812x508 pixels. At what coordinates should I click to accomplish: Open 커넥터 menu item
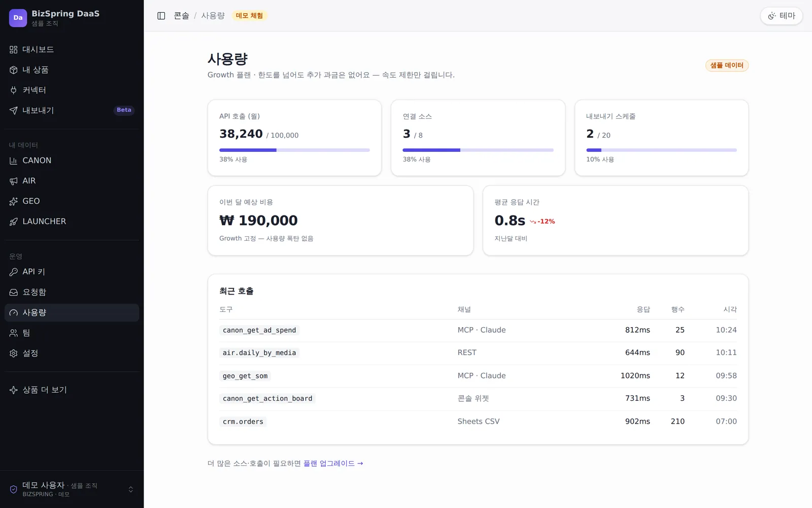pos(72,90)
